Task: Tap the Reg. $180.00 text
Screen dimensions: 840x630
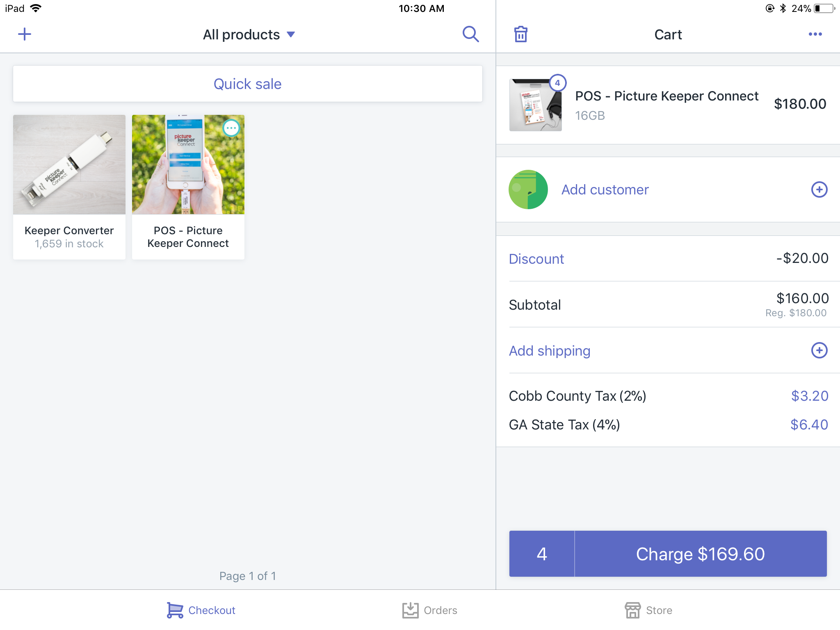Action: pyautogui.click(x=796, y=313)
